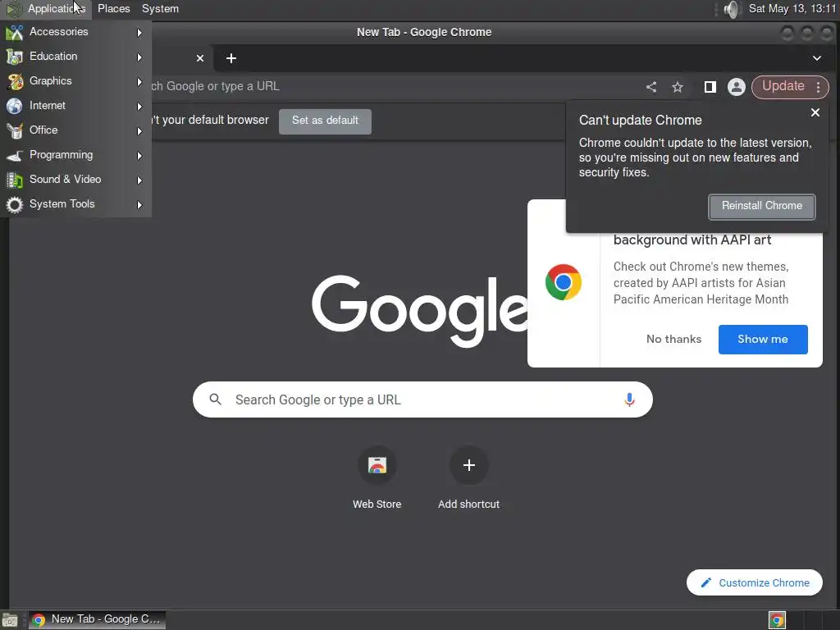Click the Programming category icon
840x630 pixels.
pos(15,155)
